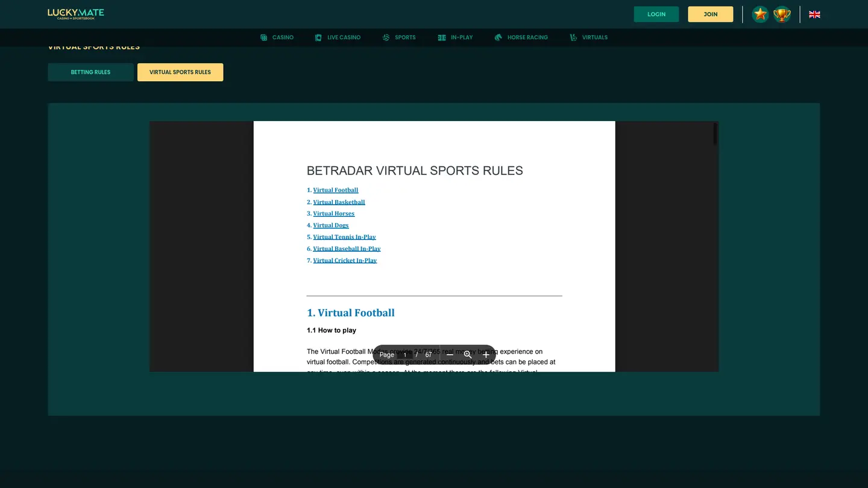This screenshot has width=868, height=488.
Task: Jump to the Virtual Horses section link
Action: [x=334, y=214]
